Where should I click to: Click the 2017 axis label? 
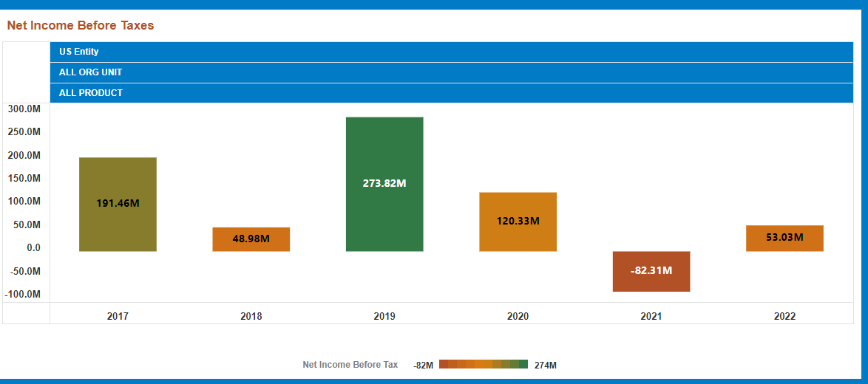(118, 317)
